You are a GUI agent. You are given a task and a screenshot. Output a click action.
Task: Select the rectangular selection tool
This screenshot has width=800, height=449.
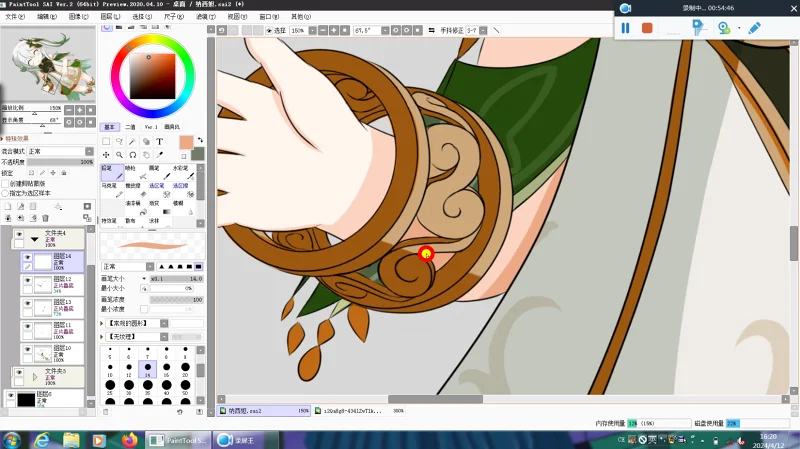tap(106, 141)
